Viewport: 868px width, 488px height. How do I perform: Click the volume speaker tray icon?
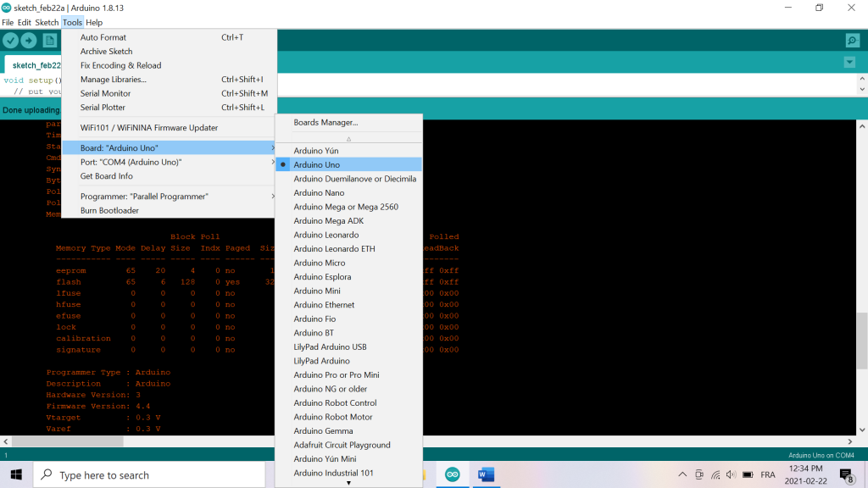[x=731, y=474]
